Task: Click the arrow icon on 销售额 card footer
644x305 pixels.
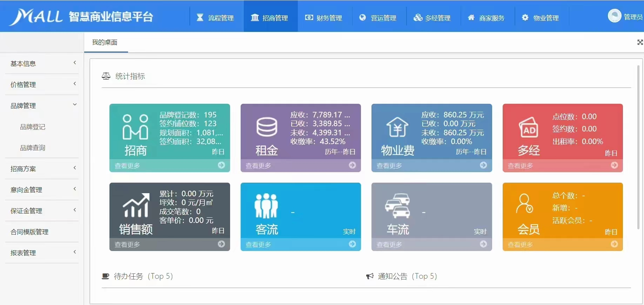Action: pyautogui.click(x=221, y=244)
